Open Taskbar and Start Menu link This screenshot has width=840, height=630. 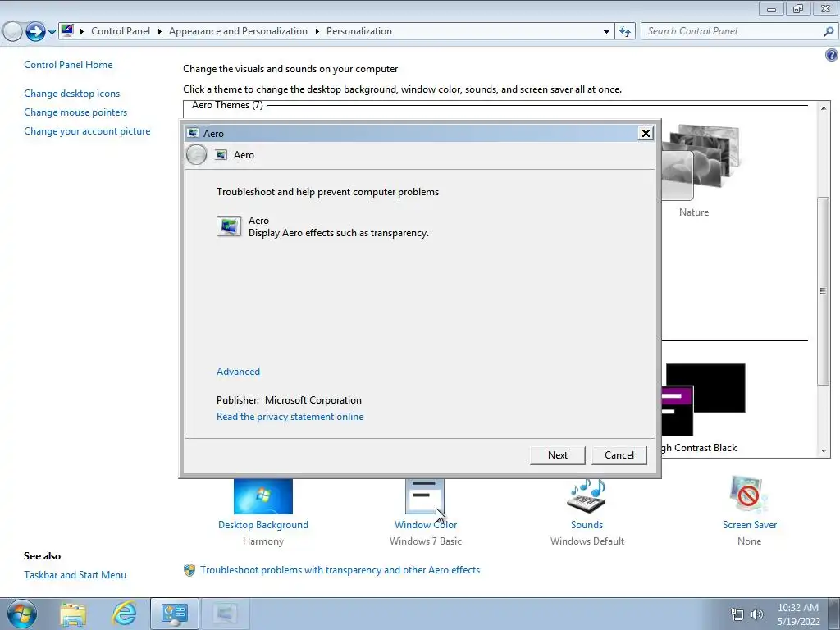pos(75,575)
